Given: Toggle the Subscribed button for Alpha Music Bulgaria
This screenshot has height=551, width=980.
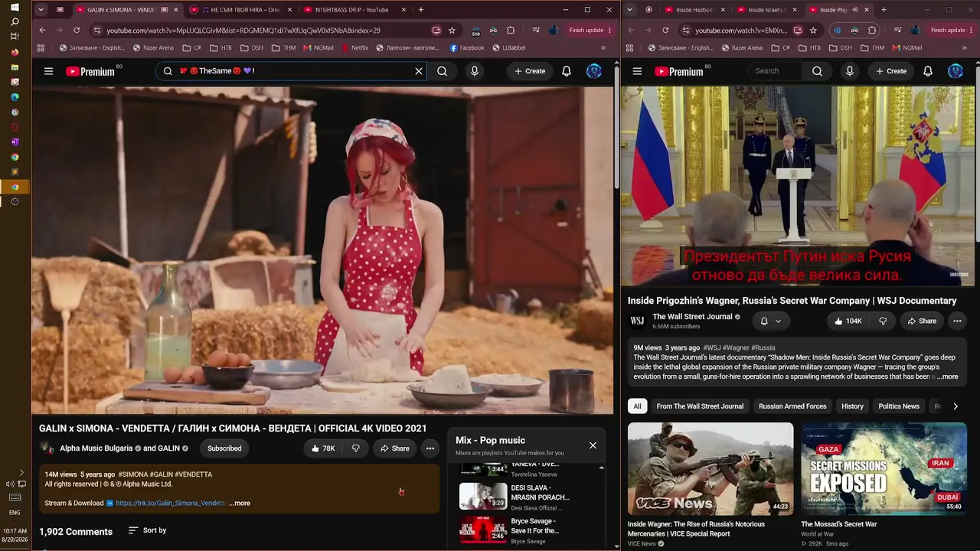Looking at the screenshot, I should pos(224,448).
